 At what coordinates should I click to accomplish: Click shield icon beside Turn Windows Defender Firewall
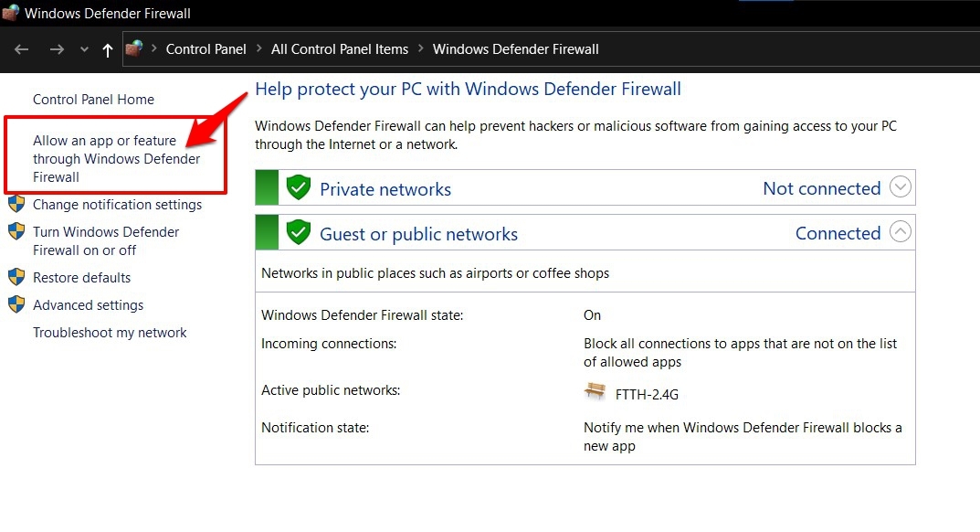(x=16, y=231)
